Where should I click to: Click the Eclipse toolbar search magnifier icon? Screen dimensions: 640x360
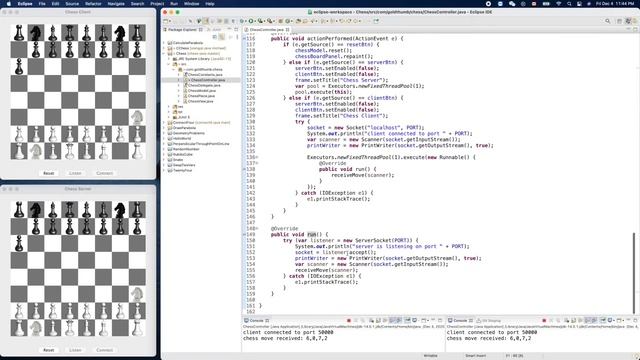point(607,21)
